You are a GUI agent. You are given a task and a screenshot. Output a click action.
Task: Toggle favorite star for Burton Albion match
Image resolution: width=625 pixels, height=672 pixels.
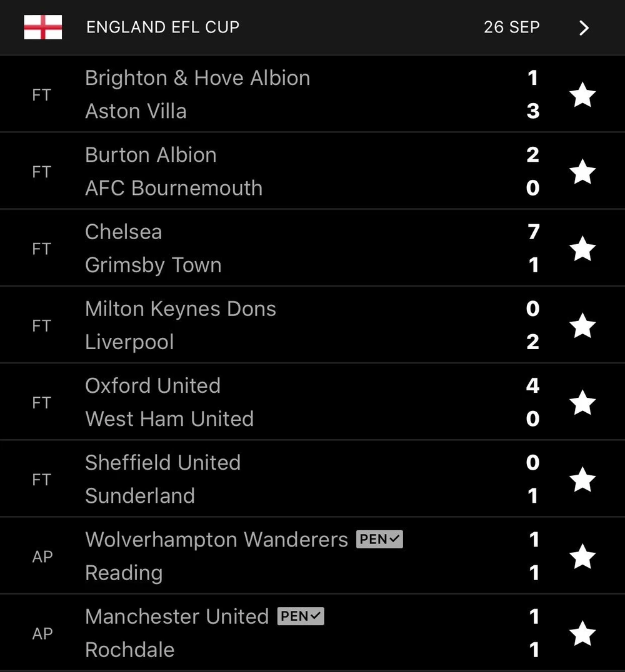(x=582, y=172)
